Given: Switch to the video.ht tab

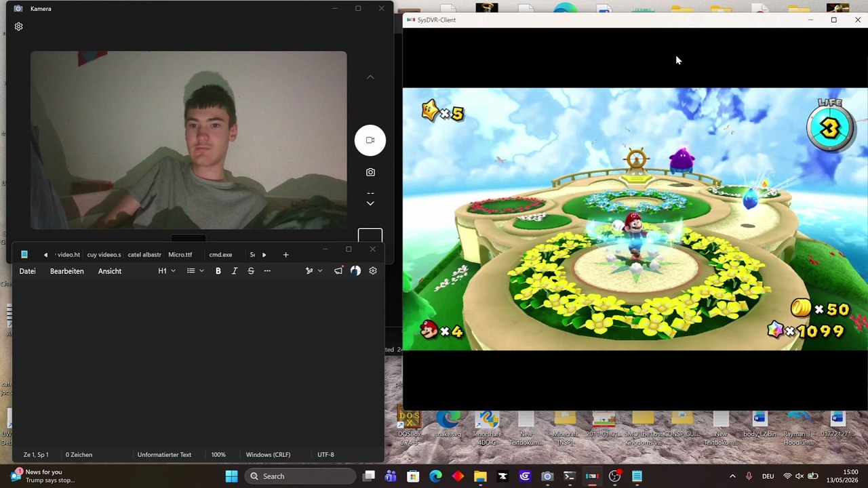Looking at the screenshot, I should (68, 255).
